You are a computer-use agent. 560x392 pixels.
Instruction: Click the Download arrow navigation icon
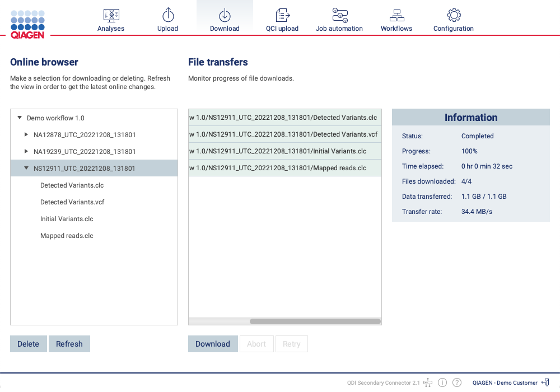click(225, 15)
